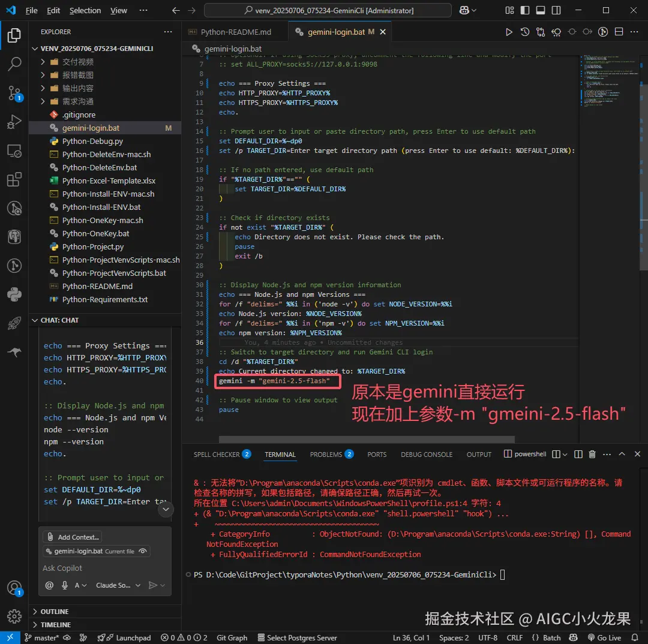The width and height of the screenshot is (648, 644).
Task: Toggle the primary side bar
Action: click(x=525, y=10)
